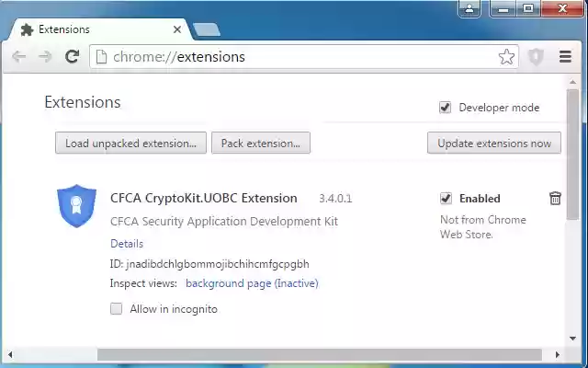Click the CFCA shield icon in the toolbar
This screenshot has width=588, height=368.
(536, 57)
